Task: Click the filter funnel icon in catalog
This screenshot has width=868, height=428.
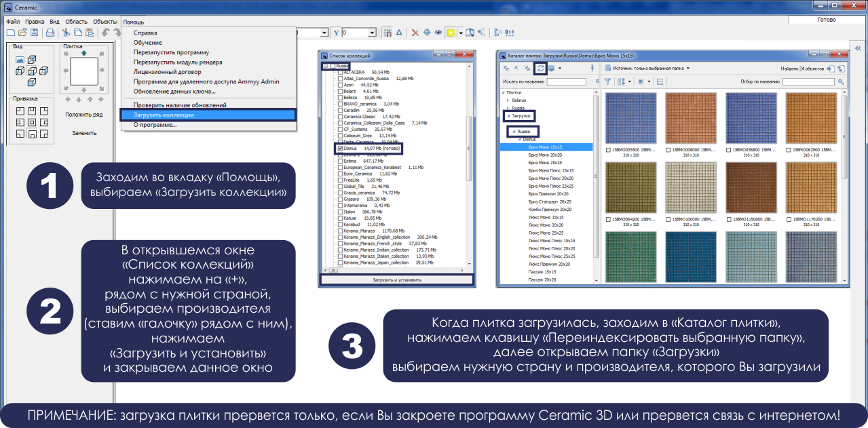Action: (608, 81)
